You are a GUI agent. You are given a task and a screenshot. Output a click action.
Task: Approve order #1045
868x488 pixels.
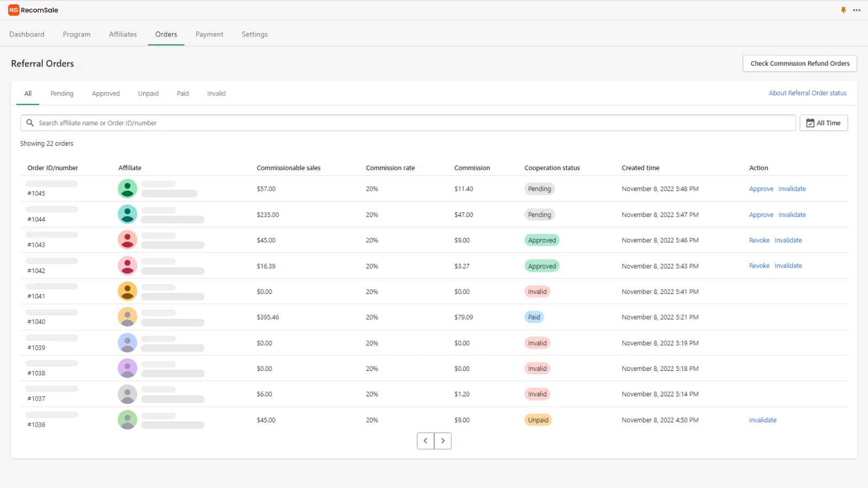(x=761, y=189)
